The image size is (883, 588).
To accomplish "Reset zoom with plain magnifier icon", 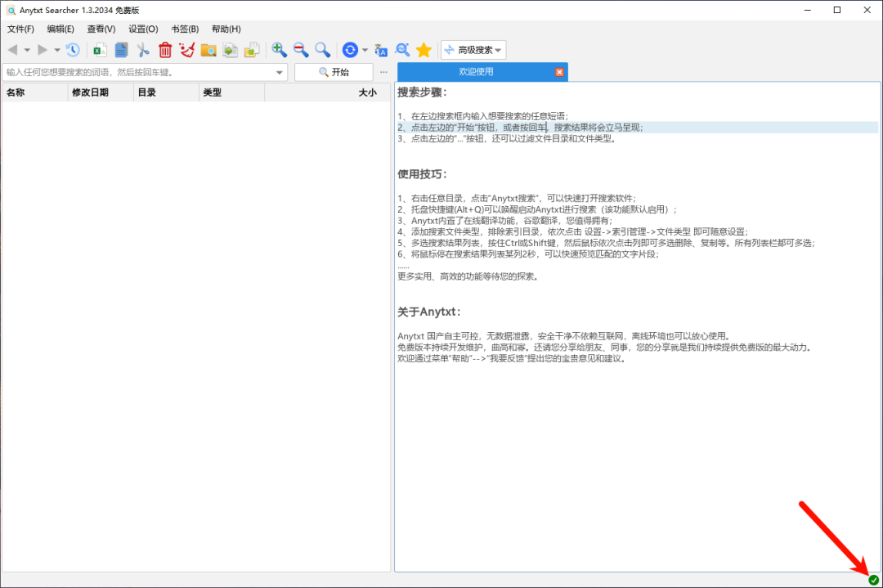I will tap(322, 50).
